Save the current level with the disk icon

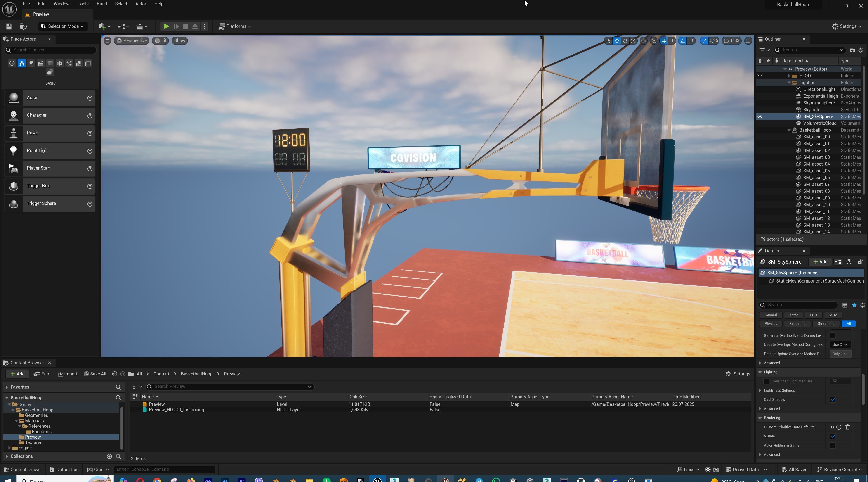tap(9, 26)
